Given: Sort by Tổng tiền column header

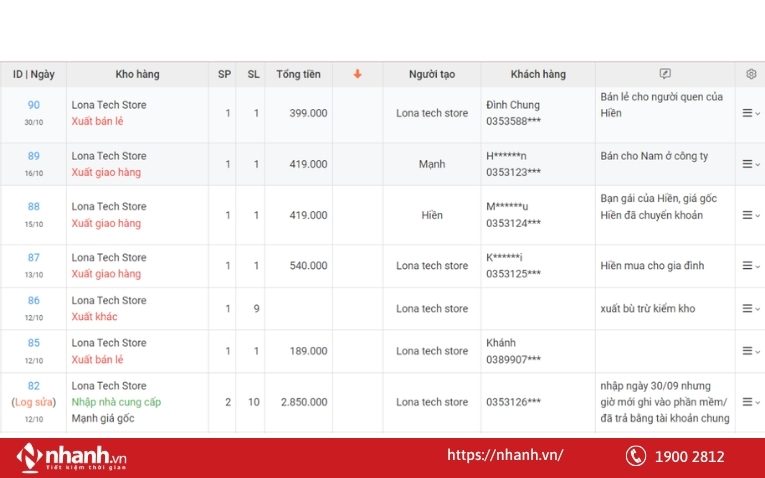Looking at the screenshot, I should (298, 74).
